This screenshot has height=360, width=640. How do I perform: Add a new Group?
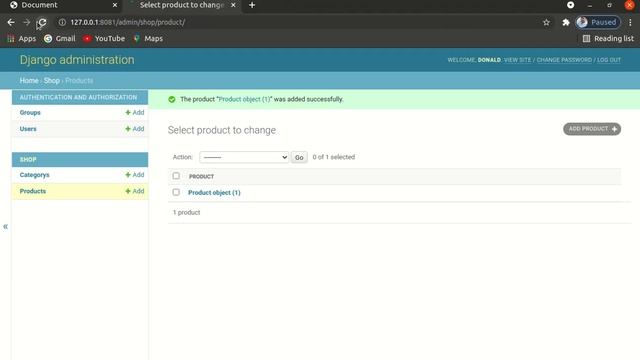tap(135, 112)
